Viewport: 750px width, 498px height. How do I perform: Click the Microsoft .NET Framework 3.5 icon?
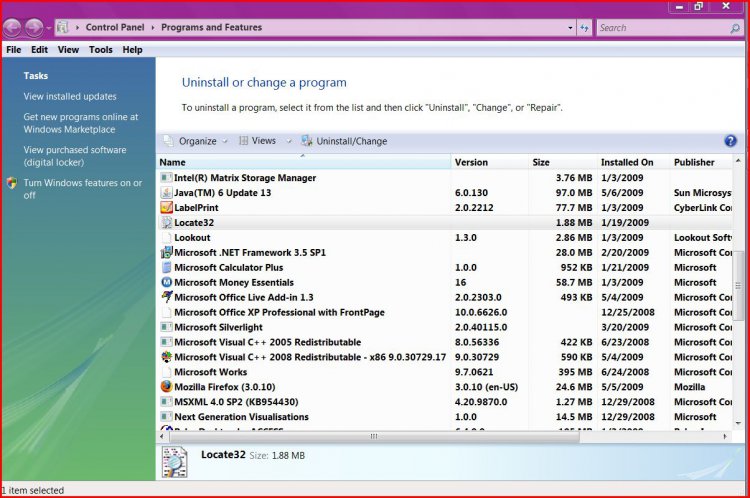[x=166, y=252]
